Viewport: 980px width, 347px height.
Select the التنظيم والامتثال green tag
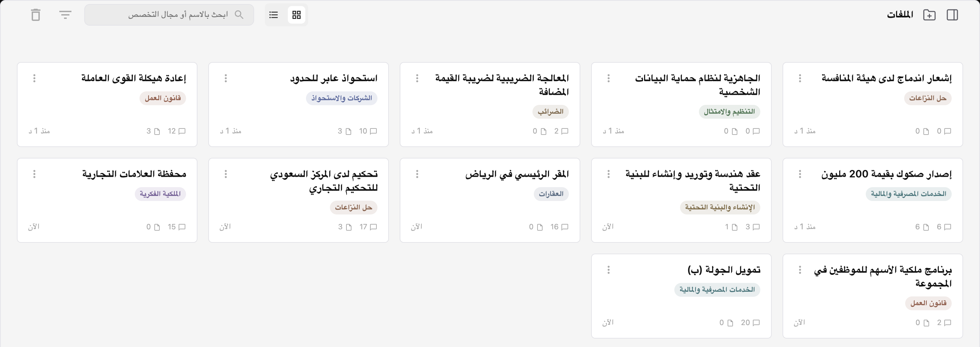coord(729,112)
